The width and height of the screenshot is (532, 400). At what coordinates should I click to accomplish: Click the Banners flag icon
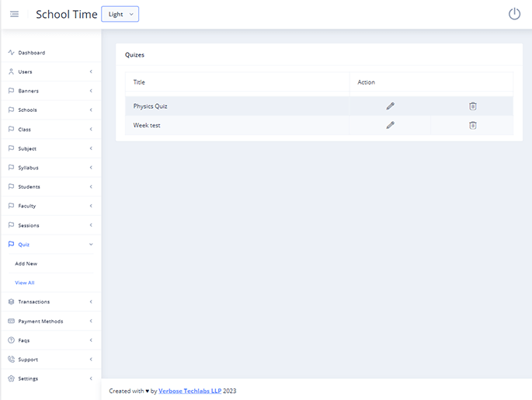(x=11, y=91)
